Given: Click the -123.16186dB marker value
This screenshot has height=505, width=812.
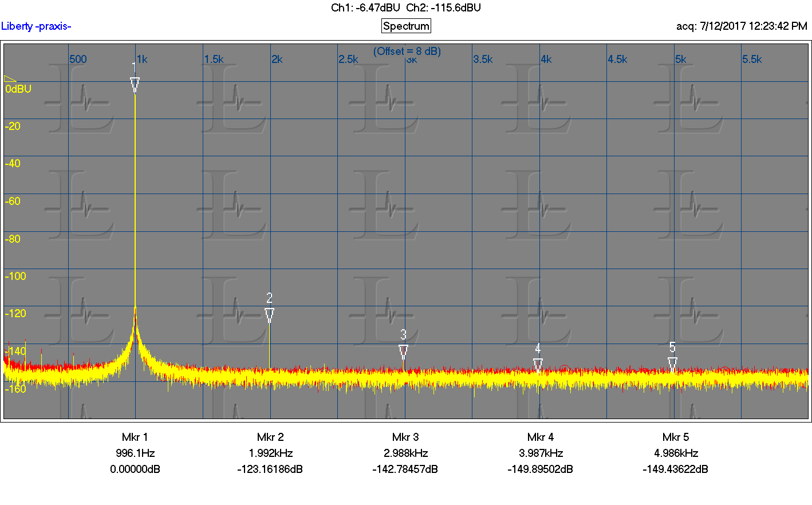Looking at the screenshot, I should (270, 469).
